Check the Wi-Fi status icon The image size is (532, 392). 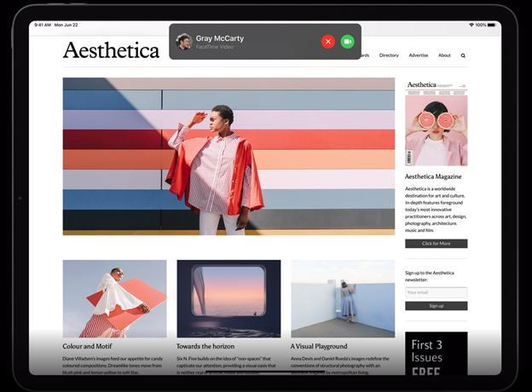point(471,25)
